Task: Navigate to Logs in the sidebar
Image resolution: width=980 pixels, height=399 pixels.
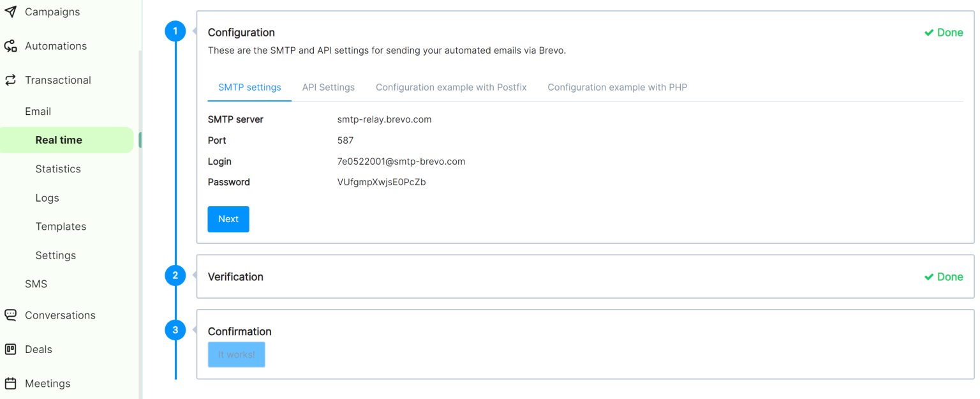Action: coord(47,198)
